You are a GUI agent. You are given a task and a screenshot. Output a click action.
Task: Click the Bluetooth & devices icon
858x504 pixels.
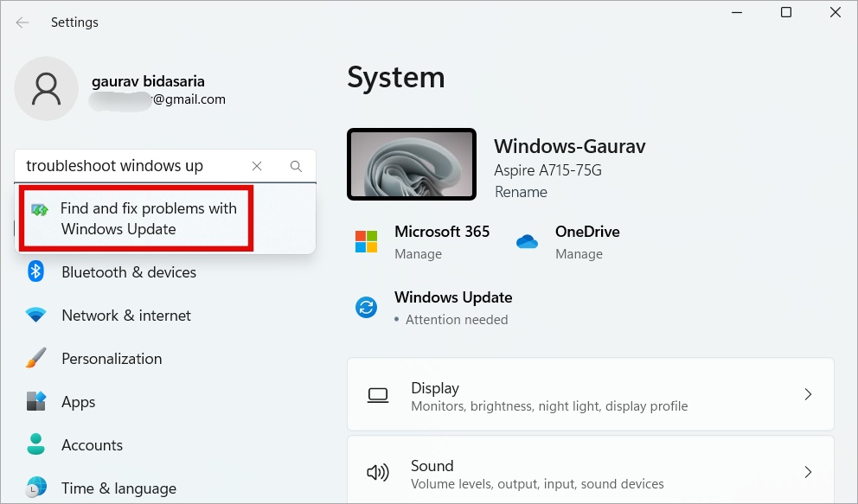[35, 271]
